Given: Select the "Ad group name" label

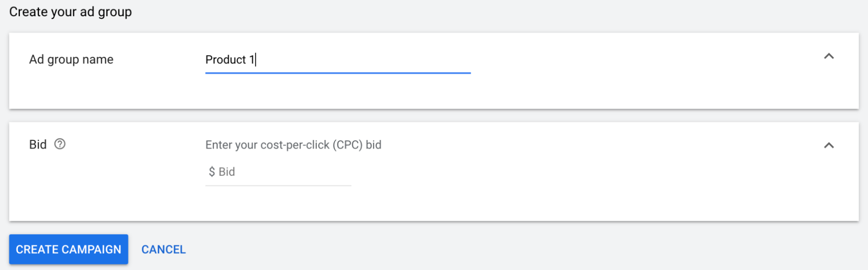Looking at the screenshot, I should tap(71, 60).
